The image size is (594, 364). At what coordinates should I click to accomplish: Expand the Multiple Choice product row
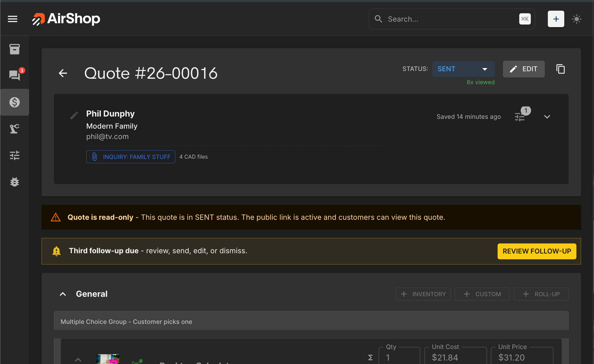77,360
